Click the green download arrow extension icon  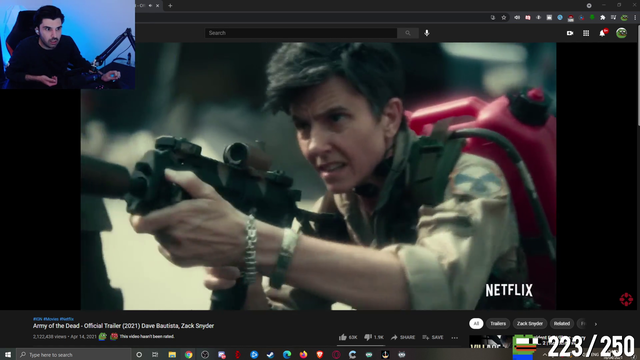(592, 18)
